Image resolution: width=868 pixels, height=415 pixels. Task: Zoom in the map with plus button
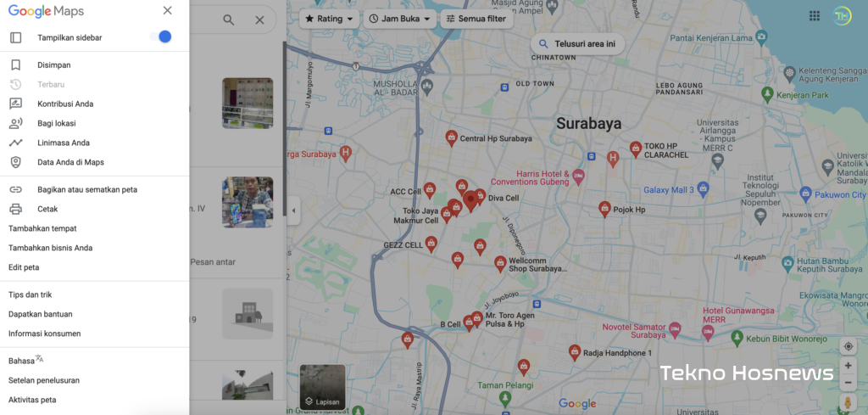849,367
